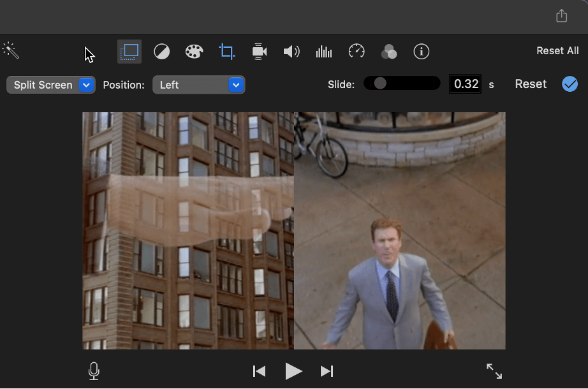Open Noise Reduction and Equalizer tool
The width and height of the screenshot is (588, 389).
(x=324, y=52)
